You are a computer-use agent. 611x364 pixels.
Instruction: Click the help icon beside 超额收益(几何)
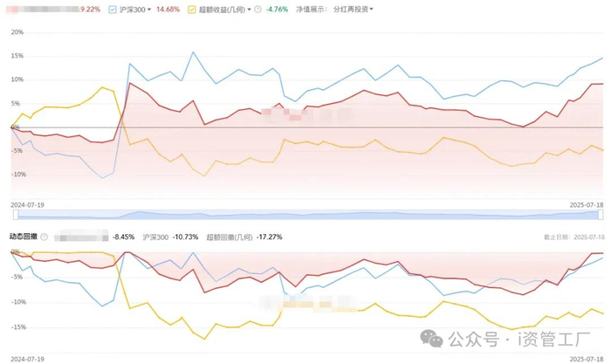pyautogui.click(x=257, y=10)
